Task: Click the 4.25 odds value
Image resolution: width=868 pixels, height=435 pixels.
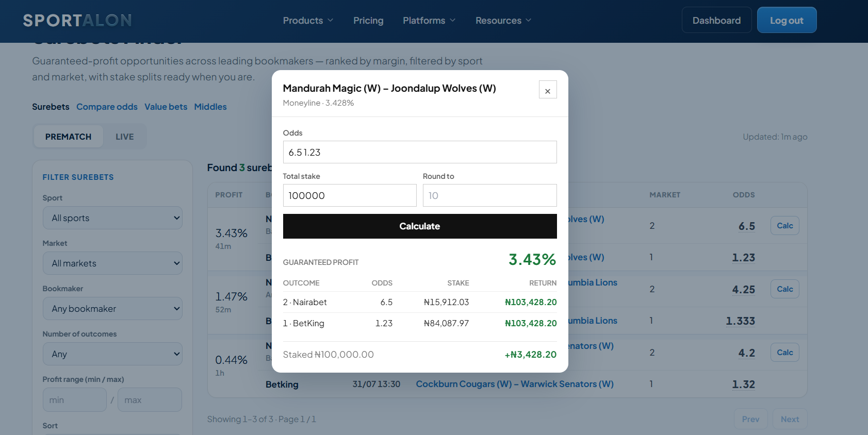Action: [744, 290]
